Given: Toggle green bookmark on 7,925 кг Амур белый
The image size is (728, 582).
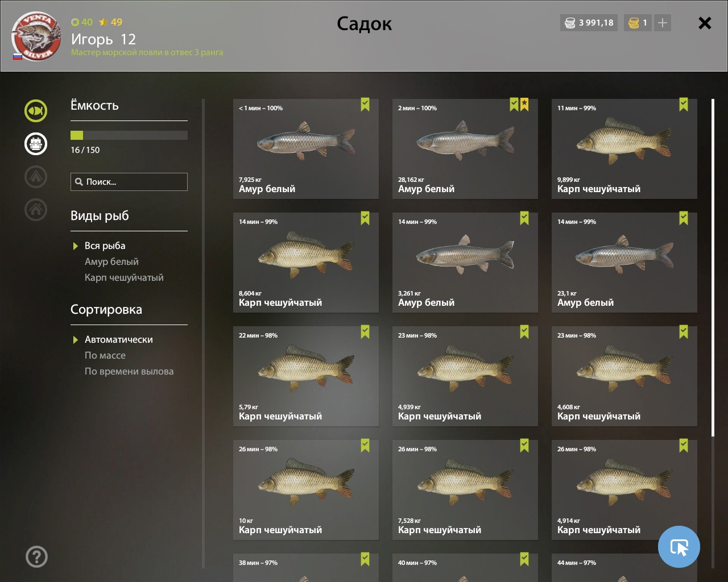Looking at the screenshot, I should [365, 105].
